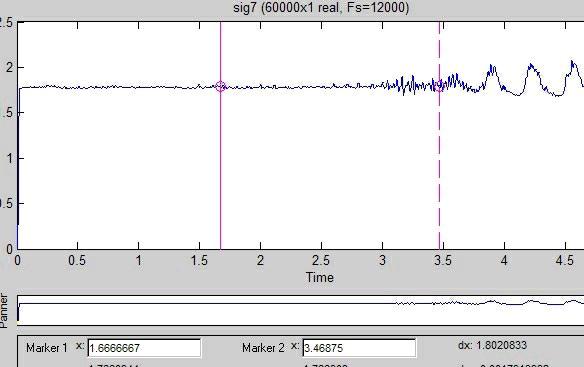Viewport: 584px width, 367px height.
Task: Click inside the Panner overview strip
Action: pos(300,310)
